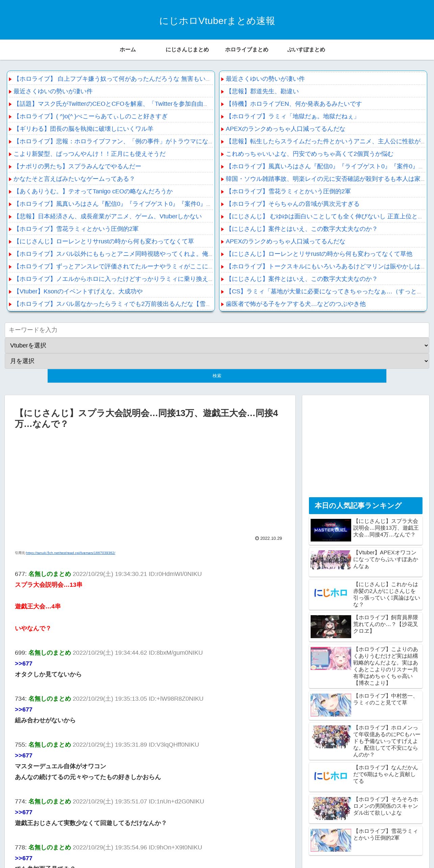Click にじホロ logo beside 赤髪の2人 entry
The width and height of the screenshot is (434, 868).
331,593
